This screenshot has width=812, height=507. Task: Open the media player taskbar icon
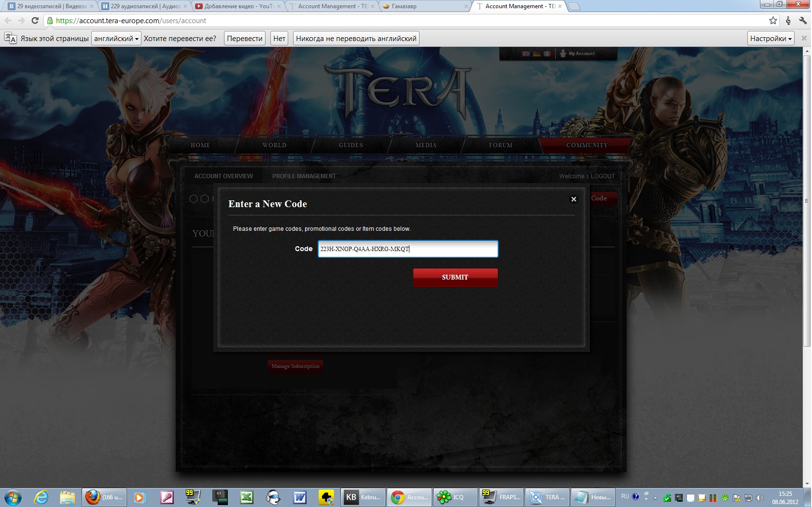[x=140, y=497]
